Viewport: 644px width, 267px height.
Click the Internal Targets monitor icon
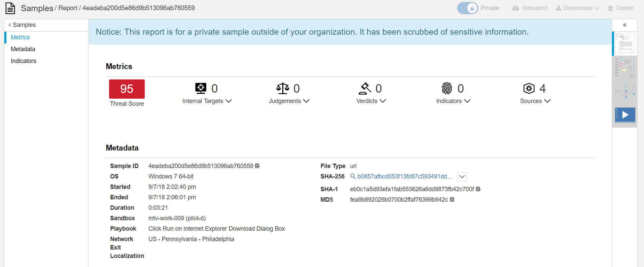point(201,88)
